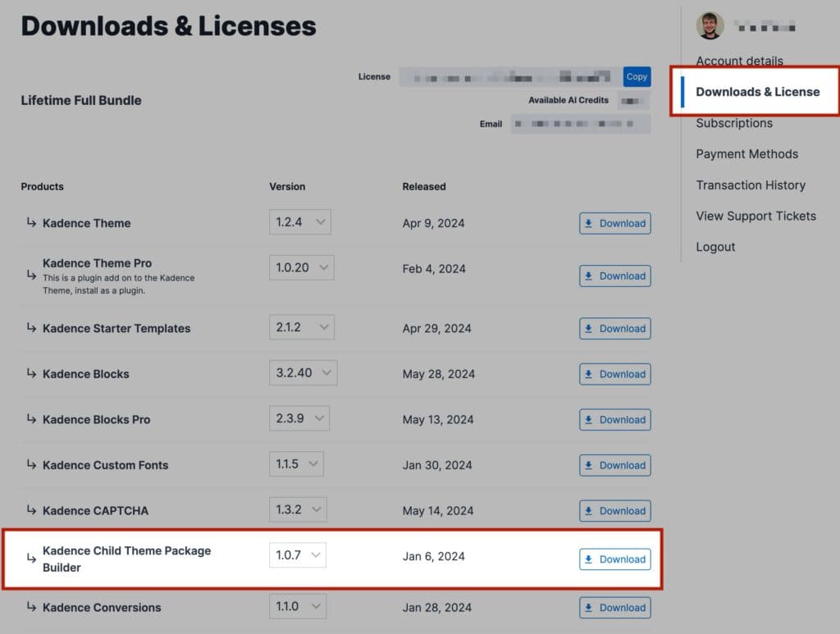The width and height of the screenshot is (840, 634).
Task: Click download icon for Kadence CAPTCHA
Action: pyautogui.click(x=589, y=511)
